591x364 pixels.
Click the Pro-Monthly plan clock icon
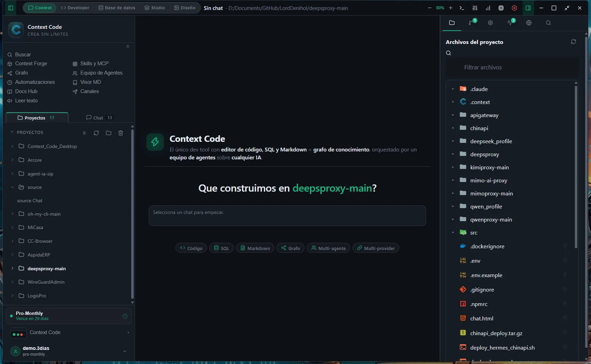(x=125, y=316)
